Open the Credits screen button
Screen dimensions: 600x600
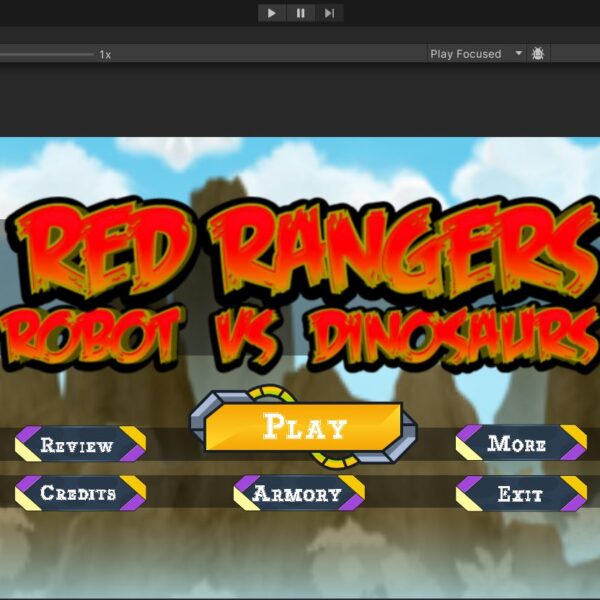(79, 493)
